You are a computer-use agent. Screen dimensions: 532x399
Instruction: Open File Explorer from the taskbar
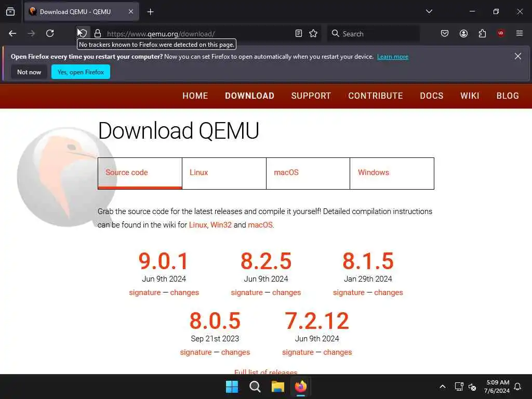pyautogui.click(x=277, y=387)
